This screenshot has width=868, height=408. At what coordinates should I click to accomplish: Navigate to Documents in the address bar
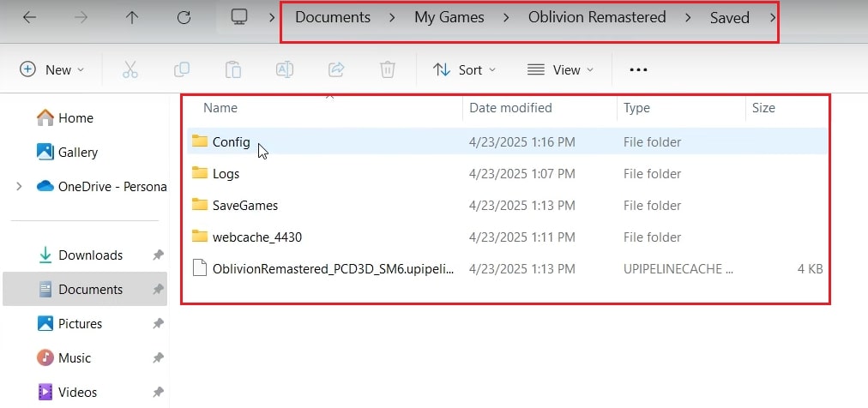(x=333, y=17)
